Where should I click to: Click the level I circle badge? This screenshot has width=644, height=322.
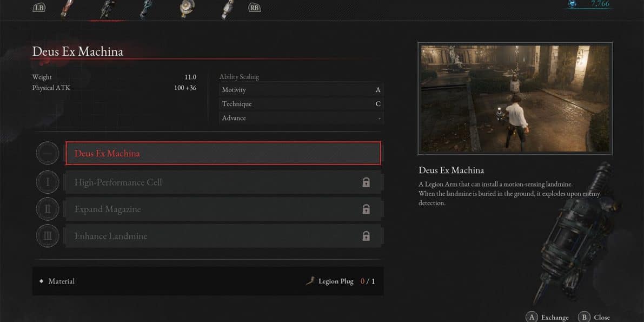(48, 182)
